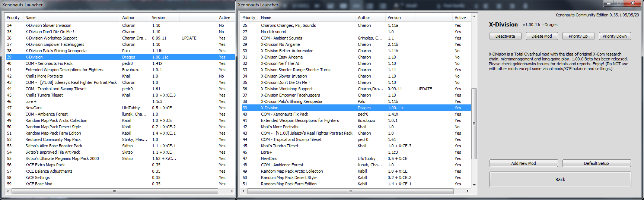Select 'Skitso's Alien Base Booster Pack' row

(x=120, y=146)
